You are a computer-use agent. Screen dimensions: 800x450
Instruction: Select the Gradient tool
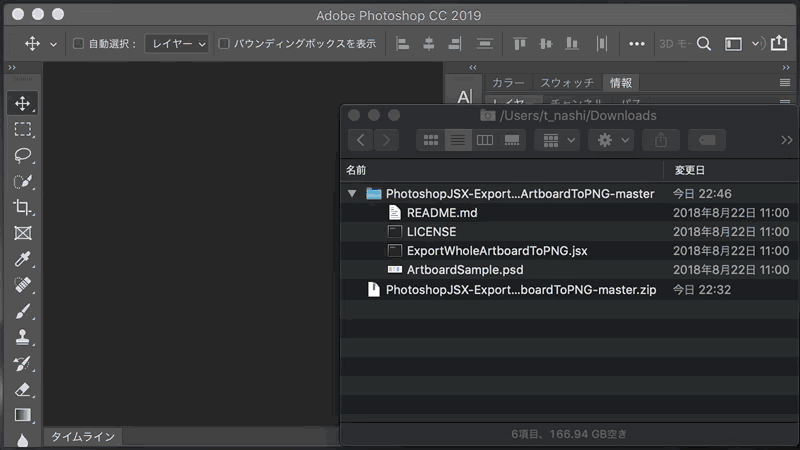click(x=22, y=415)
